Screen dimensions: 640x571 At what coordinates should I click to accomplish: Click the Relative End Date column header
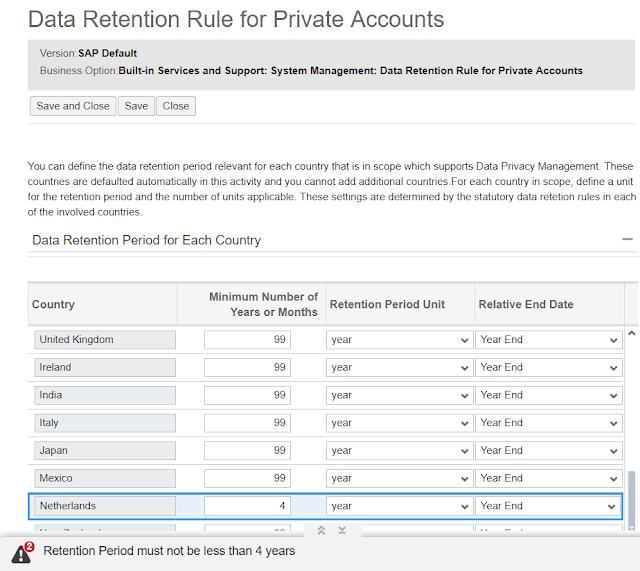pyautogui.click(x=526, y=304)
